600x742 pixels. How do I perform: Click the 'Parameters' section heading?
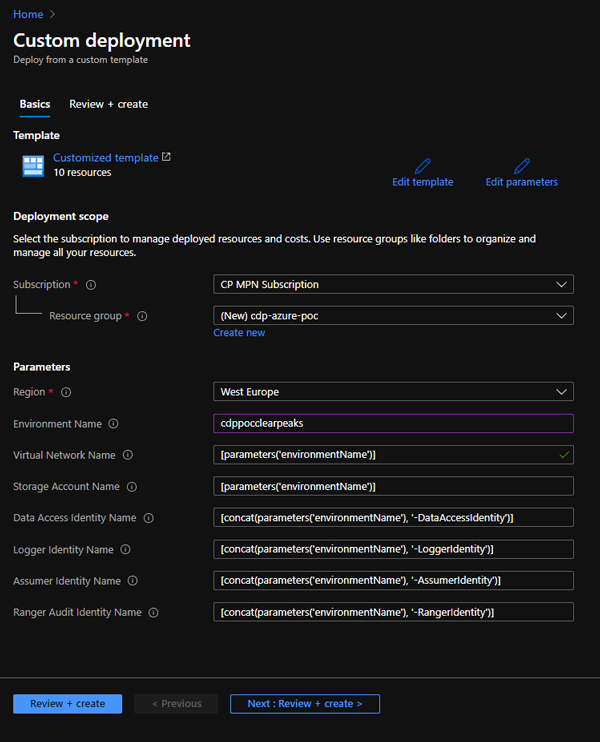[x=42, y=367]
